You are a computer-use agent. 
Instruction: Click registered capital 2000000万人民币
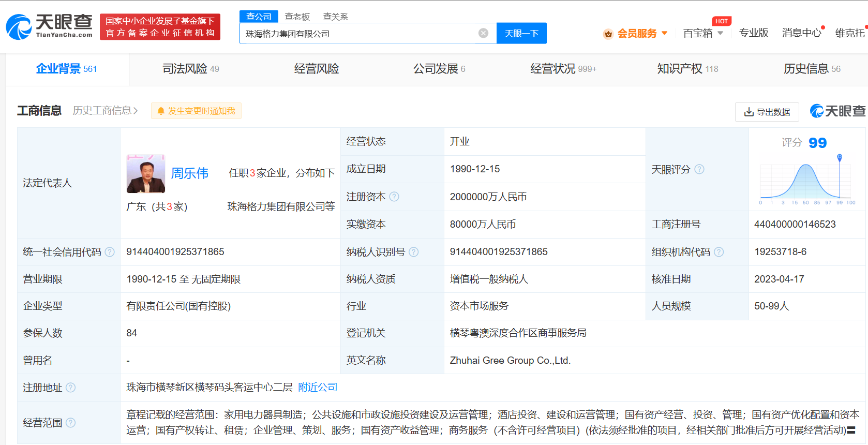[x=488, y=197]
